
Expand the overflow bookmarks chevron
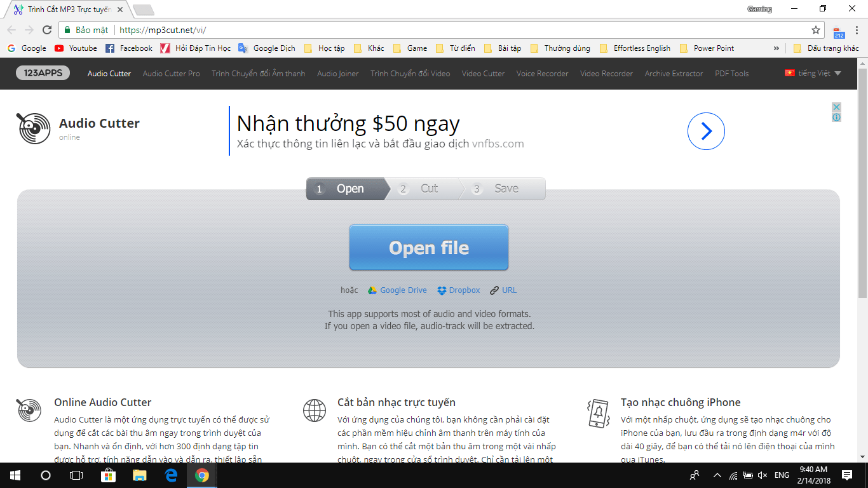coord(776,48)
